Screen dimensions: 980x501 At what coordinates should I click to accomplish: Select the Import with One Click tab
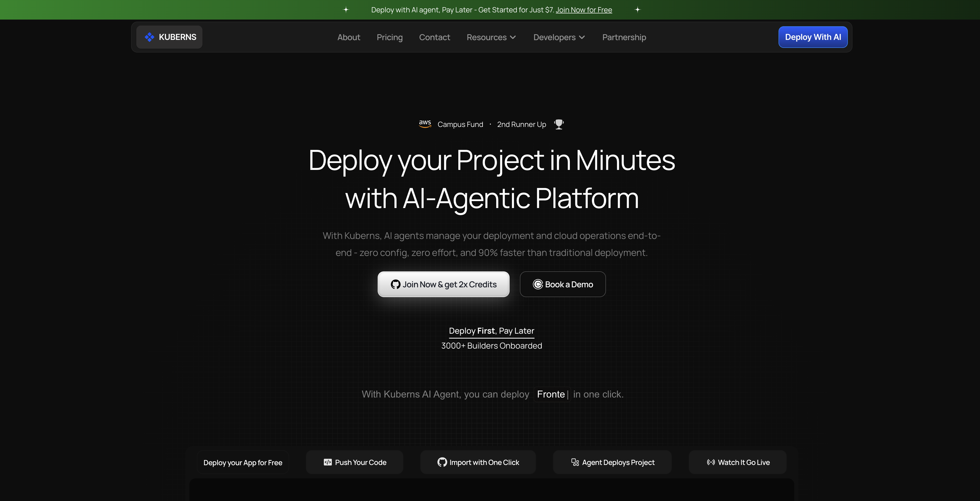click(x=478, y=462)
